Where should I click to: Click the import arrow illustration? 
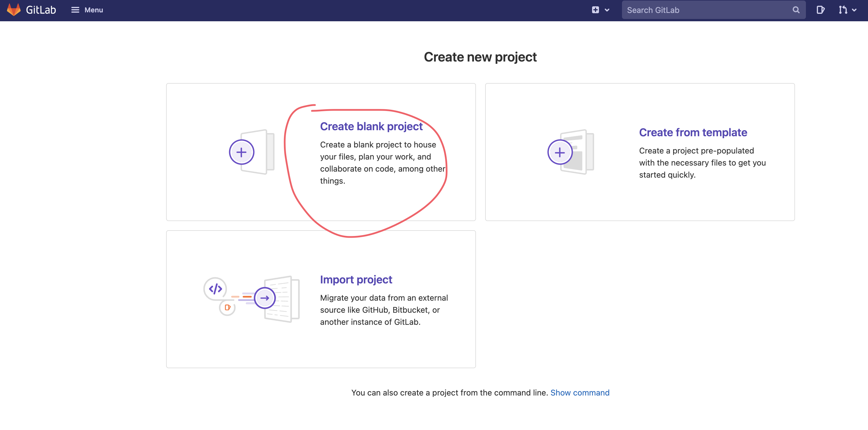pos(265,298)
